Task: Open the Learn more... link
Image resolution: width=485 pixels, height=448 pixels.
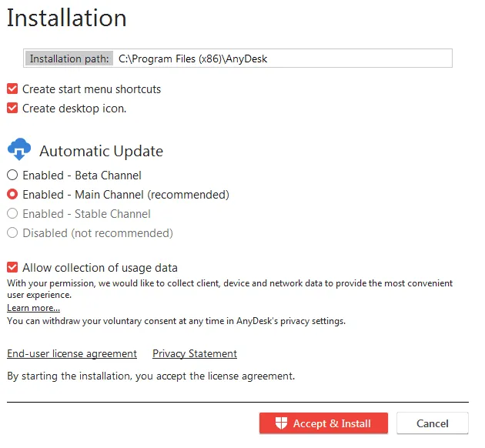Action: [33, 308]
